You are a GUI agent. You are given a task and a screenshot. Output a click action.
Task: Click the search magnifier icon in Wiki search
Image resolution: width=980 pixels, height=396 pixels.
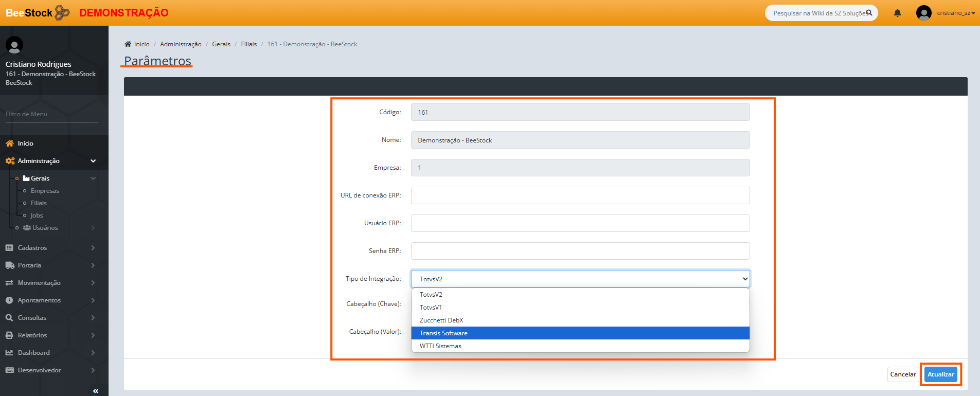pos(869,13)
